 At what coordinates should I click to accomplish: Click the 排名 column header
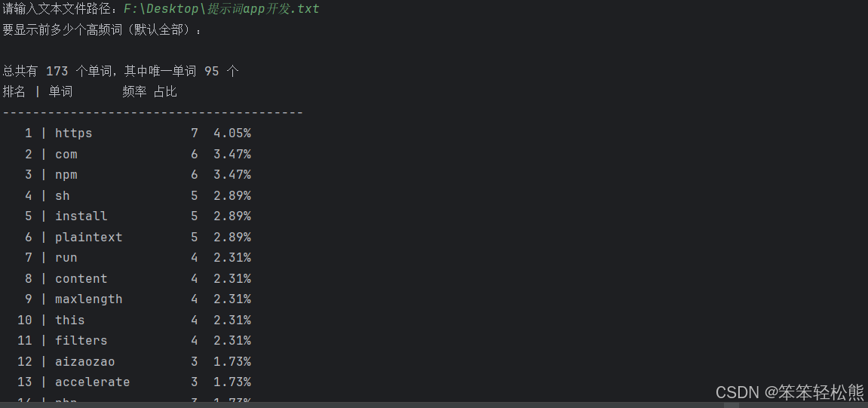14,91
